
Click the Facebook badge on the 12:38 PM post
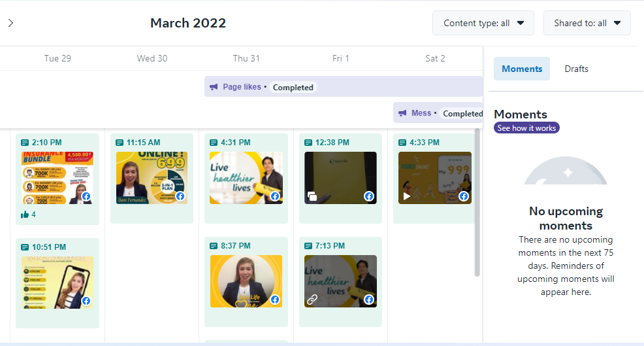[x=369, y=196]
